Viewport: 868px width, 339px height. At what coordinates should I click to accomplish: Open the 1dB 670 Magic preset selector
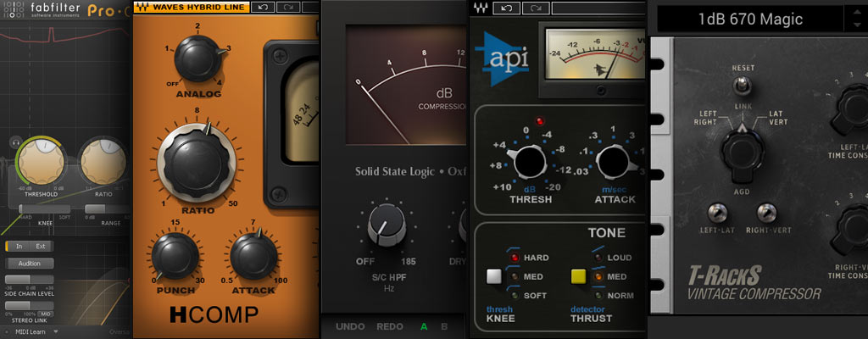pyautogui.click(x=750, y=19)
